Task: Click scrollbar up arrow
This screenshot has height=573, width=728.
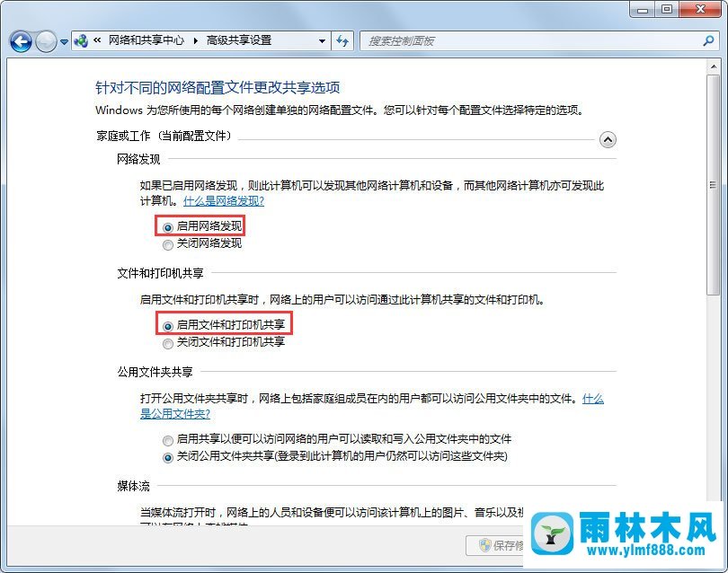Action: [713, 67]
